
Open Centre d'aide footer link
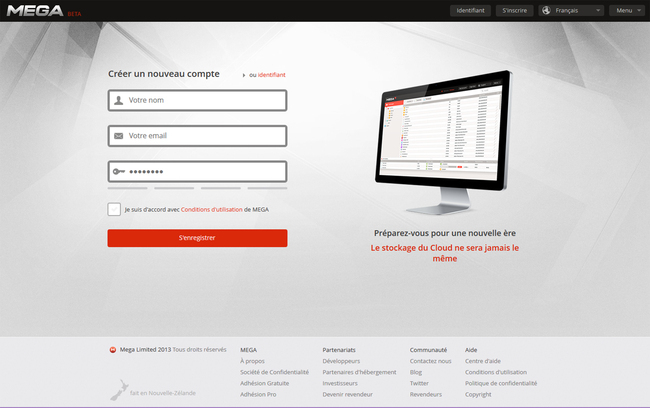tap(483, 361)
